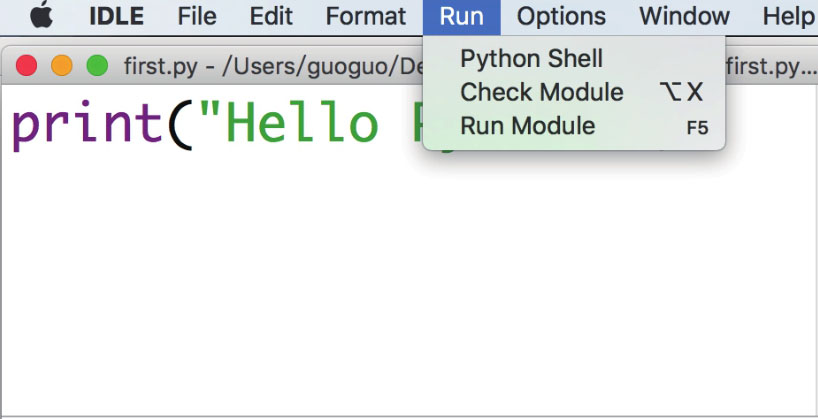Image resolution: width=818 pixels, height=419 pixels.
Task: Minimize first.py window with yellow button
Action: click(x=62, y=66)
